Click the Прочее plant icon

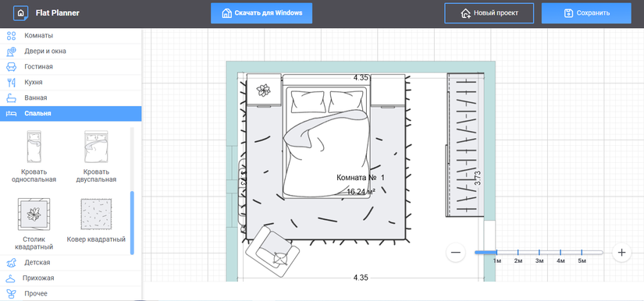click(12, 294)
